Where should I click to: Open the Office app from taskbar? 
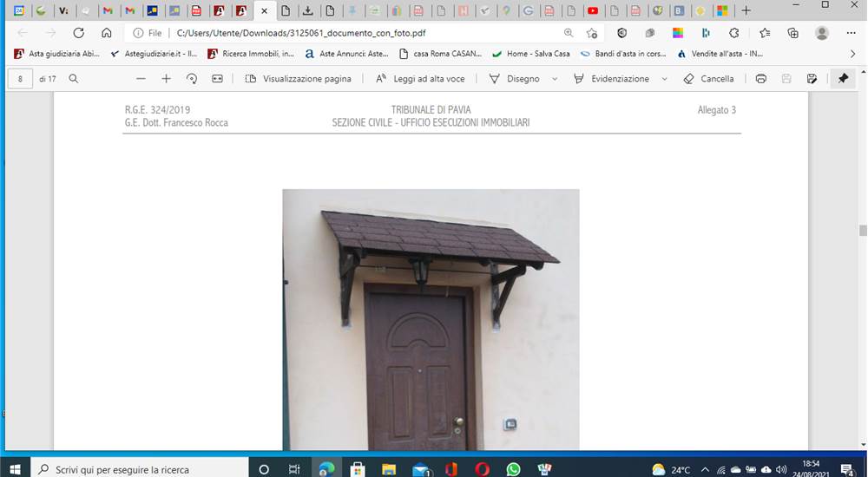click(x=451, y=469)
